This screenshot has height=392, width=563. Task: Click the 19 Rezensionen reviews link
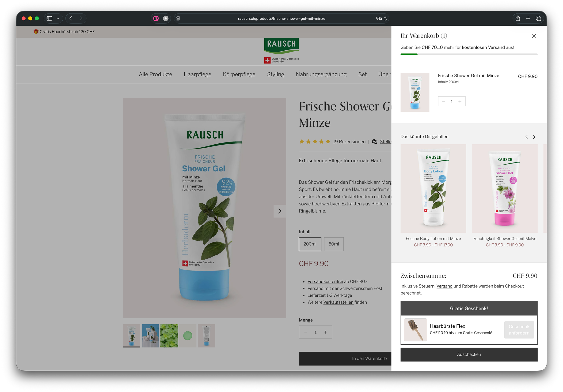[x=349, y=142]
